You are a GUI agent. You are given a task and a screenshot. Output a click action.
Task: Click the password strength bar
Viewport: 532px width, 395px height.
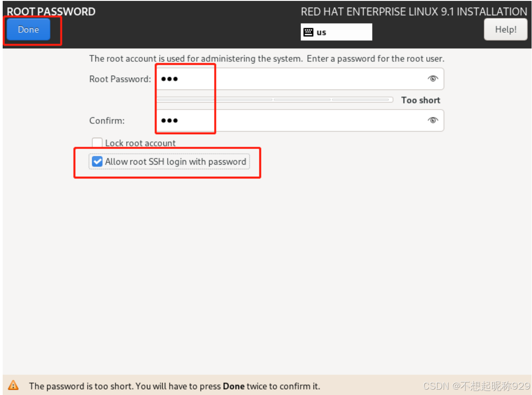click(275, 100)
